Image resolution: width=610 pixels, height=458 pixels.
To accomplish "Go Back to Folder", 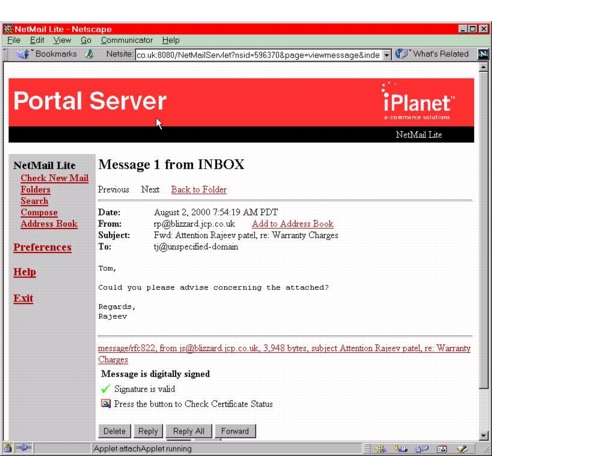I will point(199,190).
